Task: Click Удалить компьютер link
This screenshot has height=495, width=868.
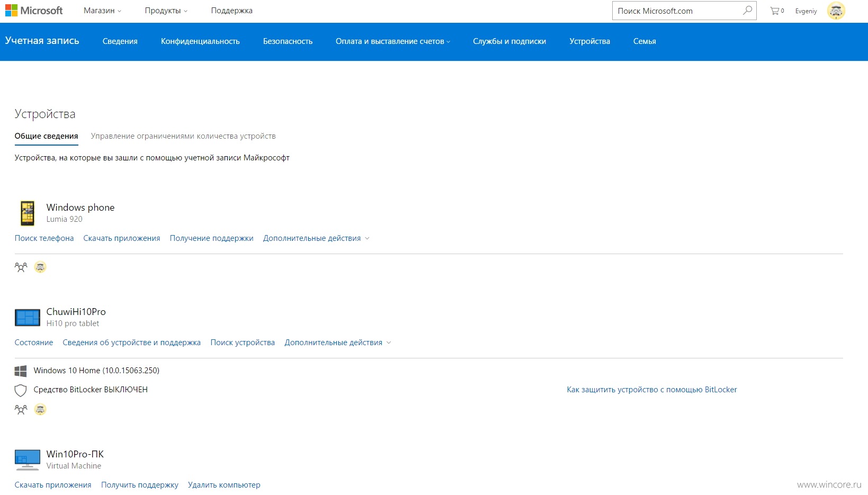Action: 224,485
